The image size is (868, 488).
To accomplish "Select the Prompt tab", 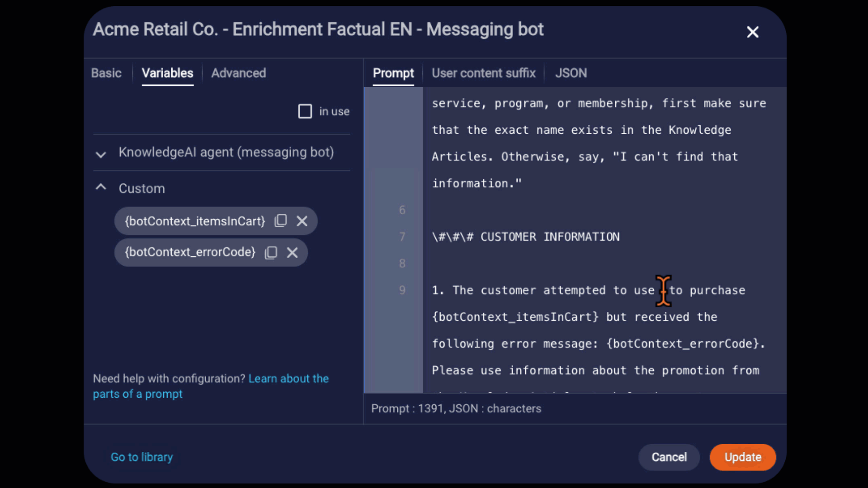I will click(393, 73).
